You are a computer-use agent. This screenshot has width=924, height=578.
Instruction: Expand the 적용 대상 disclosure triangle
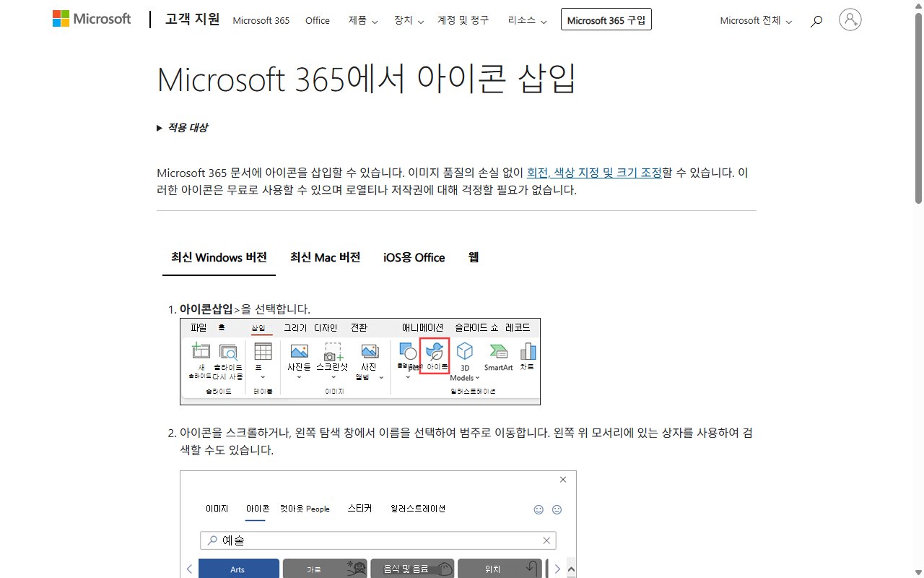(x=160, y=128)
